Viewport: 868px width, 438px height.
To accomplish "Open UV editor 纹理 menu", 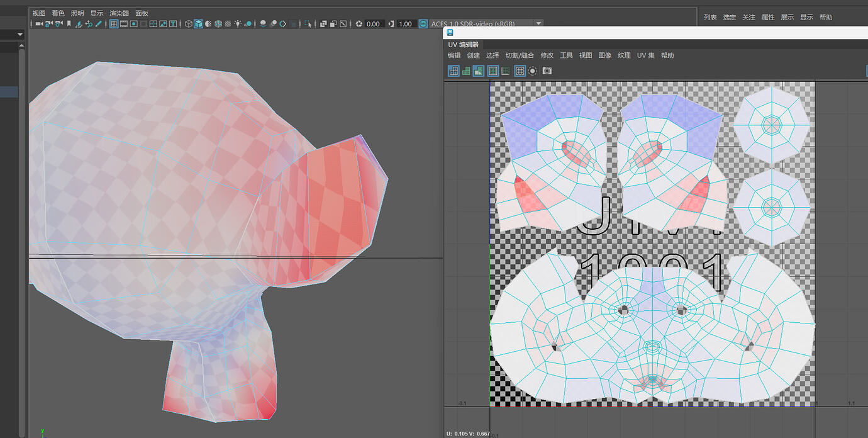I will click(624, 55).
